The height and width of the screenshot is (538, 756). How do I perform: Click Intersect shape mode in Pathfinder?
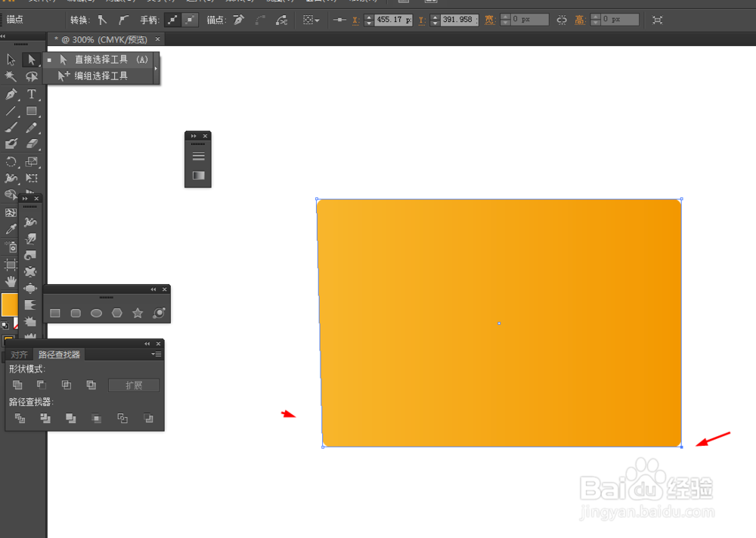point(66,385)
